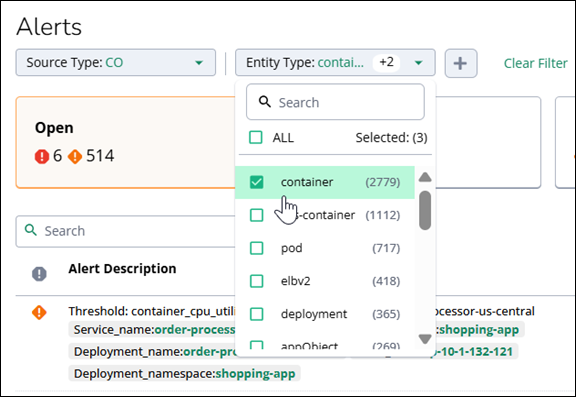Viewport: 576px width, 397px height.
Task: Click the green magnifier icon in alerts search
Action: tap(30, 230)
